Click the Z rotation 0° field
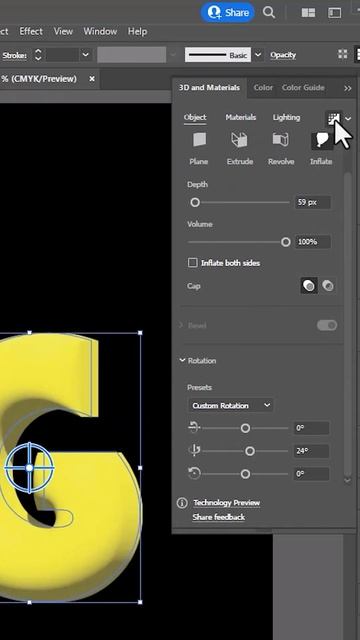 point(312,474)
